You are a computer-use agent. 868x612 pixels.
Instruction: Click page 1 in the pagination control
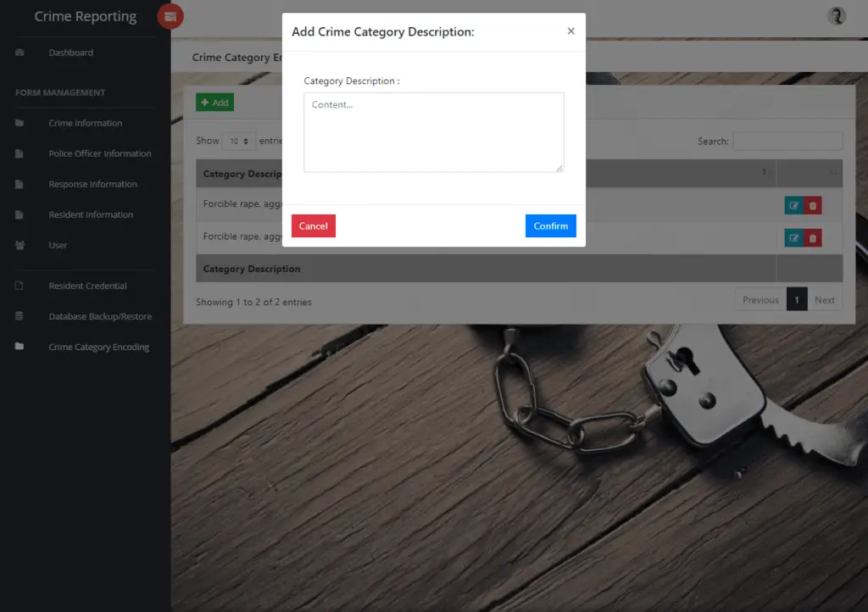click(x=798, y=299)
